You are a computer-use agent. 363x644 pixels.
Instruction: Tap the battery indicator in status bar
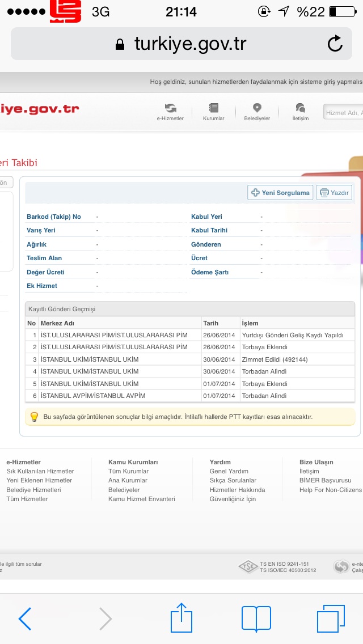click(x=343, y=11)
